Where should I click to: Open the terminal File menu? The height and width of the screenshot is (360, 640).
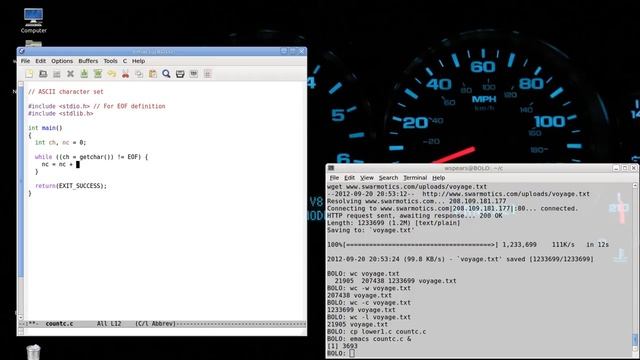click(x=334, y=178)
